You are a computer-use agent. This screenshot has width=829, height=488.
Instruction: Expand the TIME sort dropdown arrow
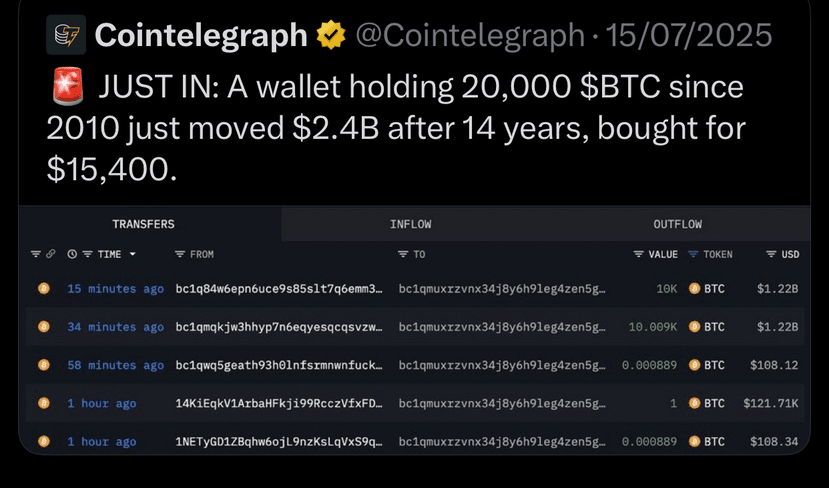pos(133,254)
